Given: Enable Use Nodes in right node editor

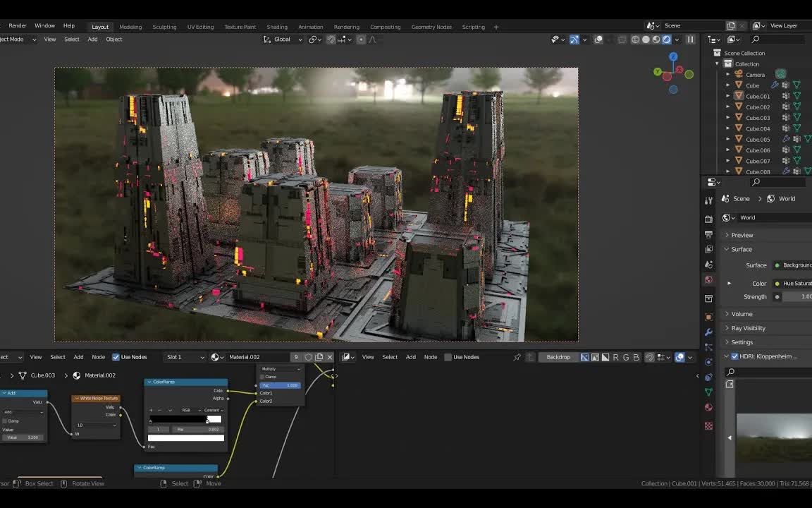Looking at the screenshot, I should 448,357.
